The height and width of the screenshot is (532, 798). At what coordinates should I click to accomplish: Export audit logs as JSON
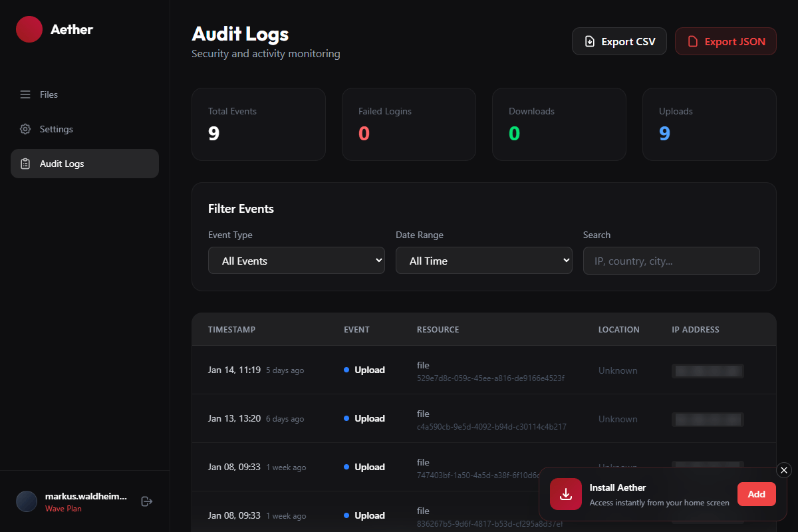click(726, 41)
